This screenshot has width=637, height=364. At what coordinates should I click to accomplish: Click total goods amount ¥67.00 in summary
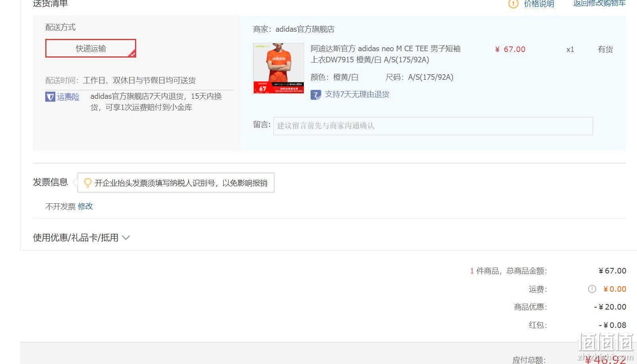(612, 271)
